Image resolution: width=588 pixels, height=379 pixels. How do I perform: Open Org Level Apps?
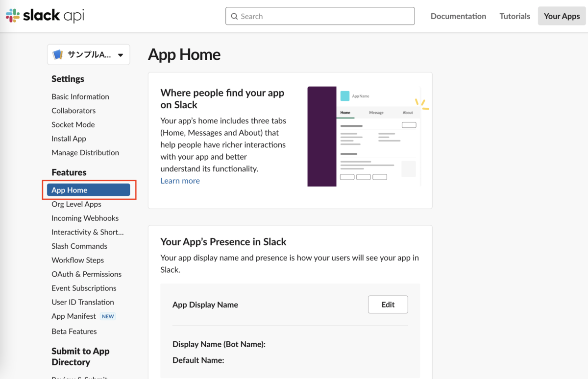click(76, 204)
